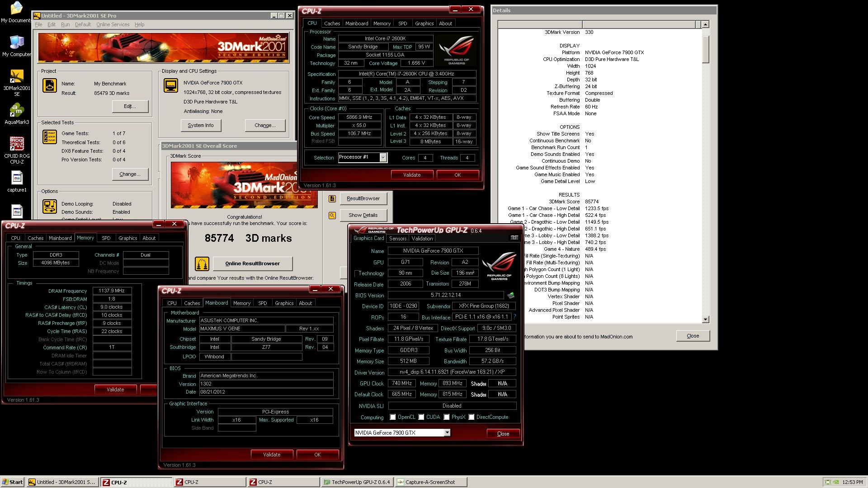This screenshot has height=488, width=868.
Task: Open the Windows Start menu
Action: point(13,482)
